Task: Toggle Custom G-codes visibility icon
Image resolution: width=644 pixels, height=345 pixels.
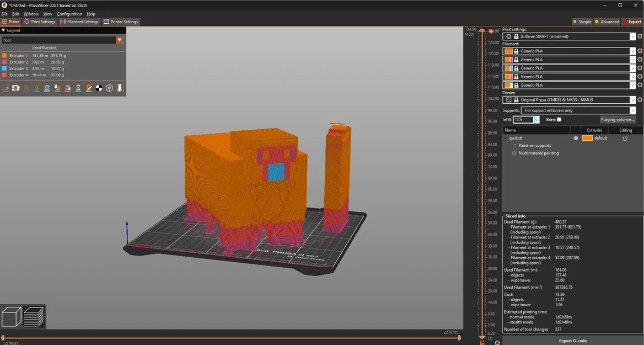Action: 89,88
